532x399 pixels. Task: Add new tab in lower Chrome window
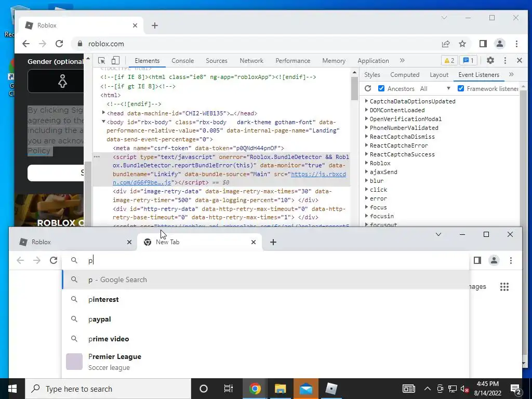click(x=273, y=242)
